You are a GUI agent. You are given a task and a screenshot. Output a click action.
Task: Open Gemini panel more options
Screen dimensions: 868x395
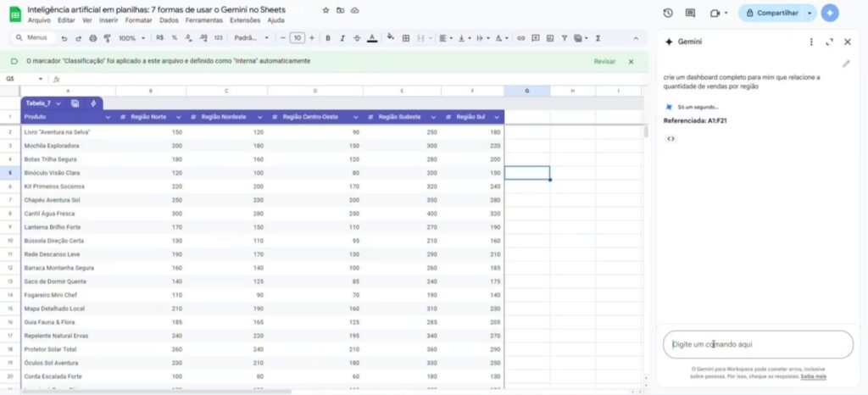pos(811,42)
